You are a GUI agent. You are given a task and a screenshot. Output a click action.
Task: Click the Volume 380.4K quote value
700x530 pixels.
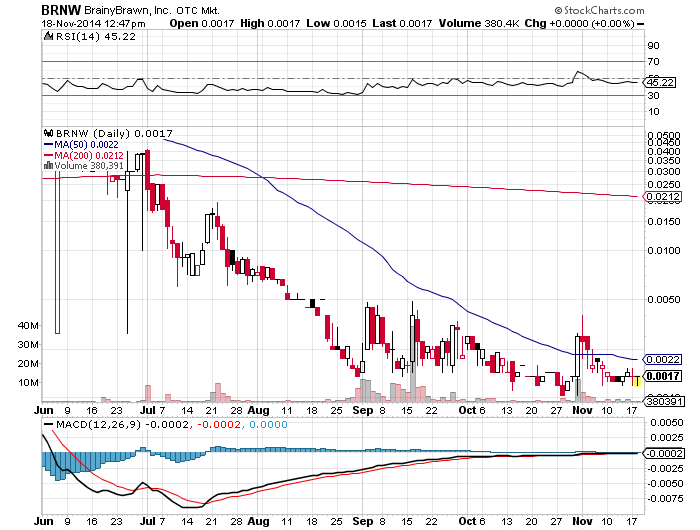[x=479, y=23]
